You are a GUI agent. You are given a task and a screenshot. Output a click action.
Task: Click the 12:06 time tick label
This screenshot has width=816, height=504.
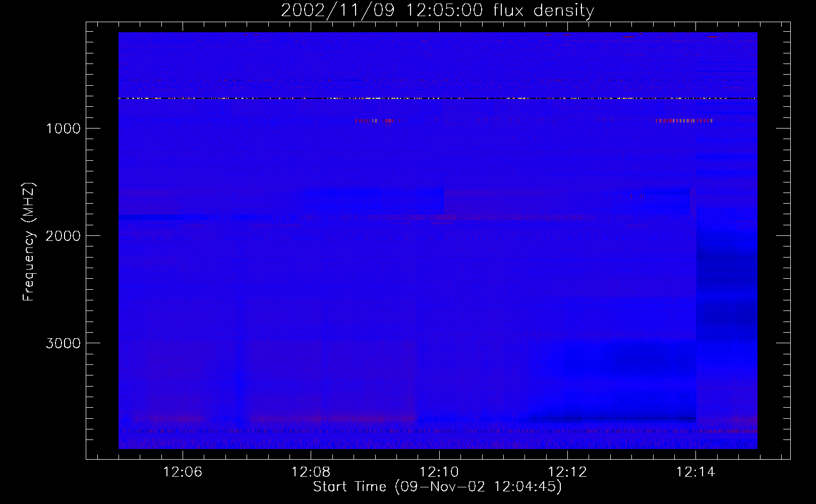183,472
